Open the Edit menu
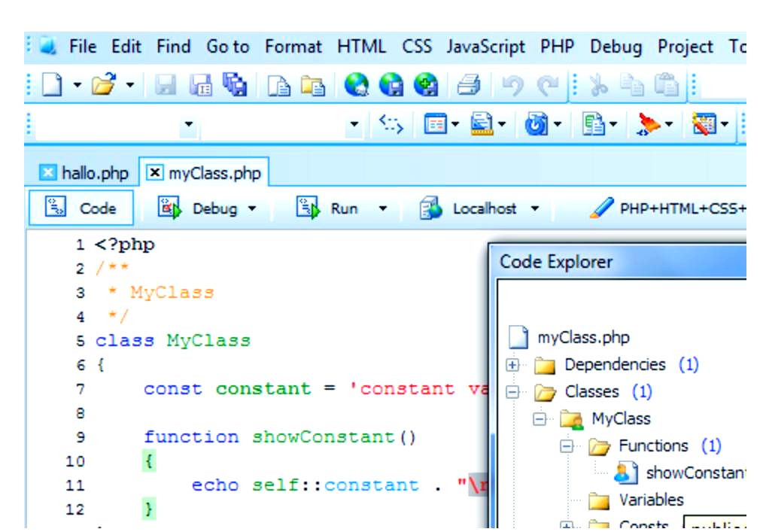The image size is (760, 532). [x=126, y=47]
